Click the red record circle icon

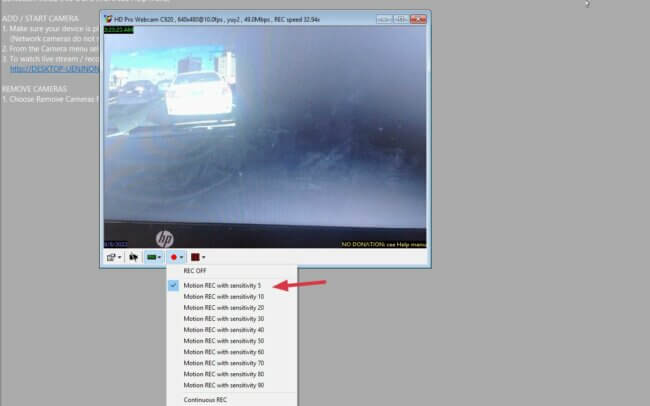[x=174, y=257]
